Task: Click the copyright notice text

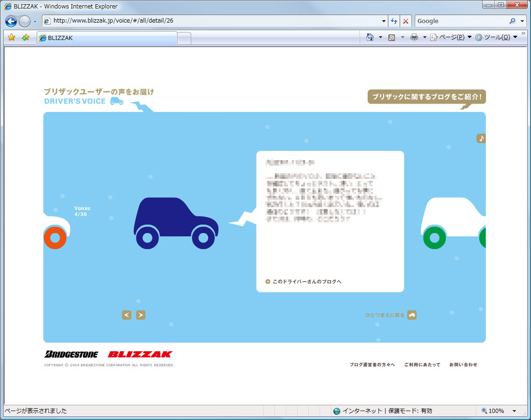Action: 109,365
